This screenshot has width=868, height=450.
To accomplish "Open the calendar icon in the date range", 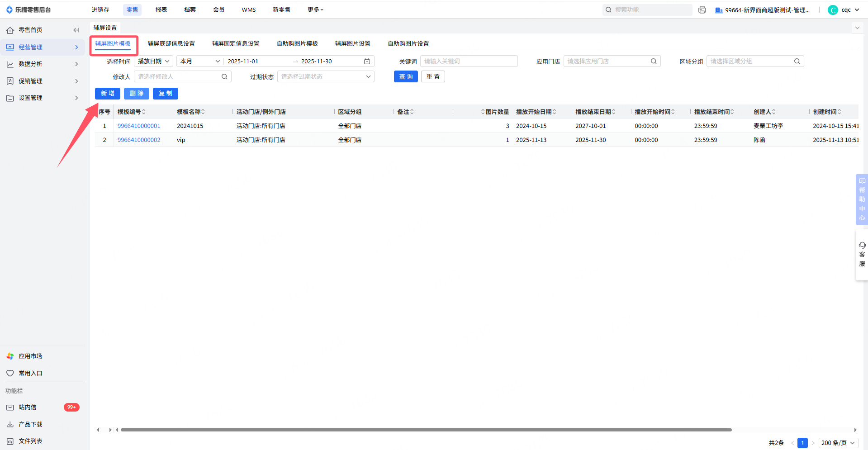I will coord(367,61).
